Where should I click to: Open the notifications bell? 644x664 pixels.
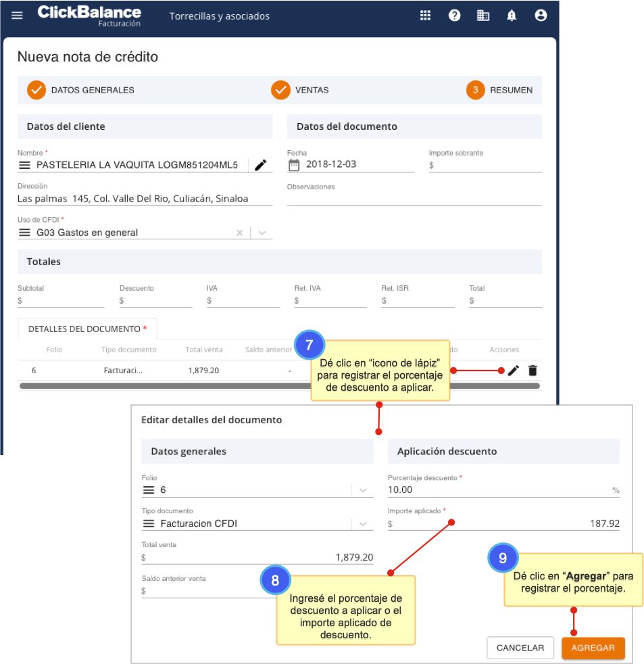point(512,16)
